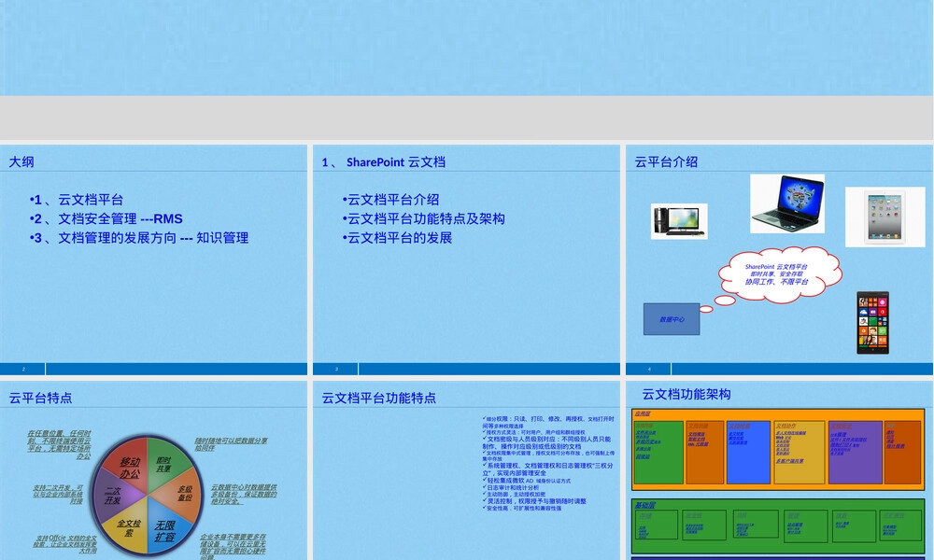Click the 全文检索 pie segment

(x=128, y=528)
